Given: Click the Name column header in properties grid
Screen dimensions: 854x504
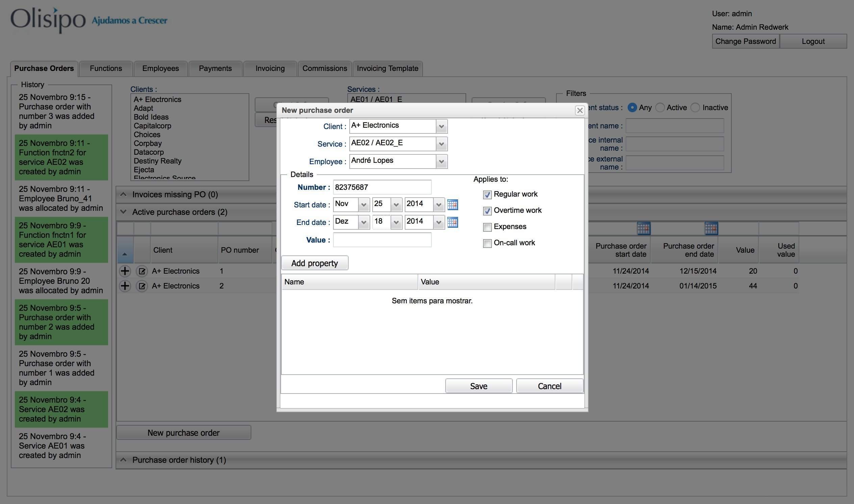Looking at the screenshot, I should coord(349,282).
